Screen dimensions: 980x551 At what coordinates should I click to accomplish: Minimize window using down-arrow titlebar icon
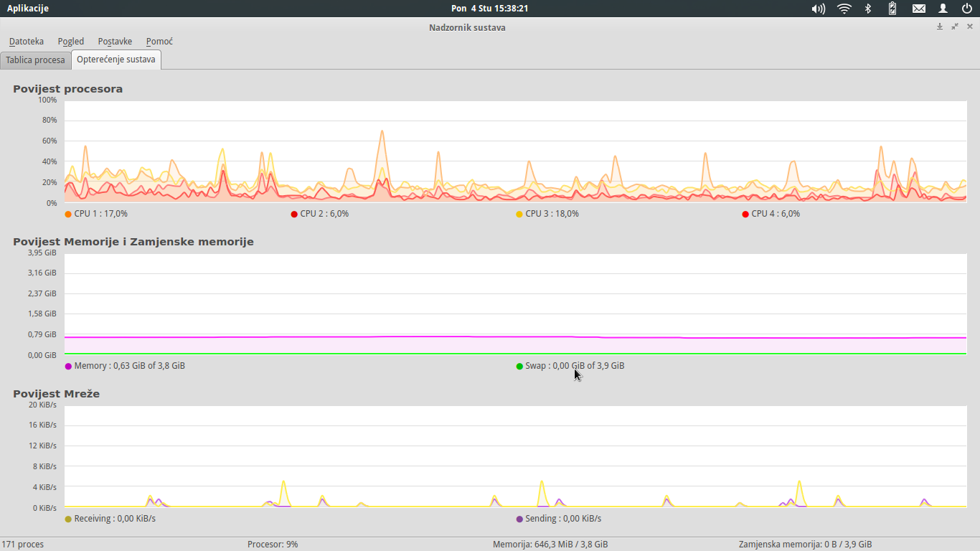coord(940,27)
